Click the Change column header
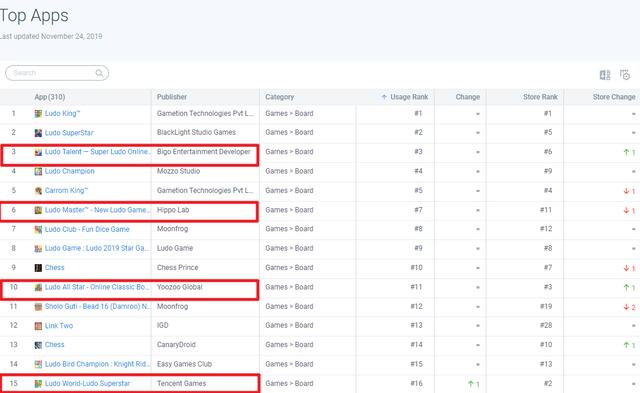640x393 pixels. (x=468, y=97)
